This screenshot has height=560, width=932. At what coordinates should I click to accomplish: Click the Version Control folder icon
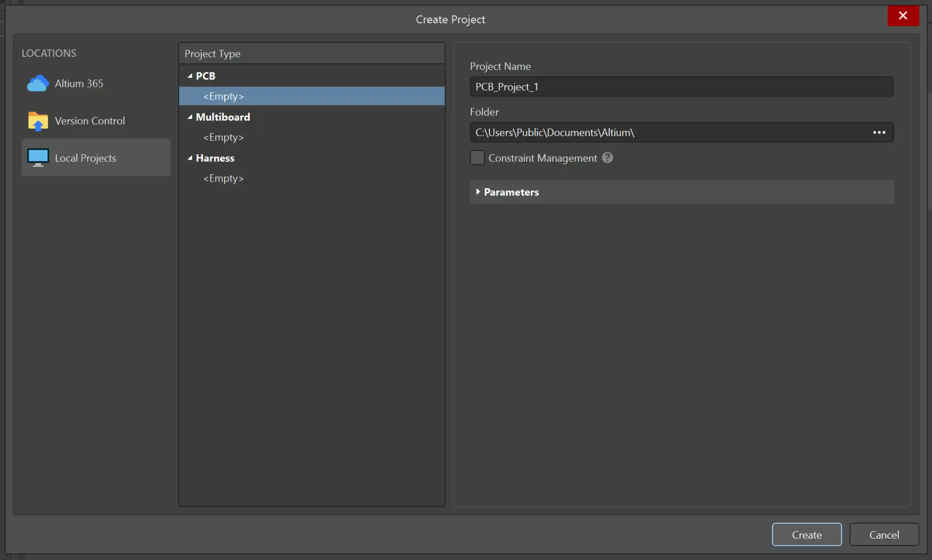point(38,121)
